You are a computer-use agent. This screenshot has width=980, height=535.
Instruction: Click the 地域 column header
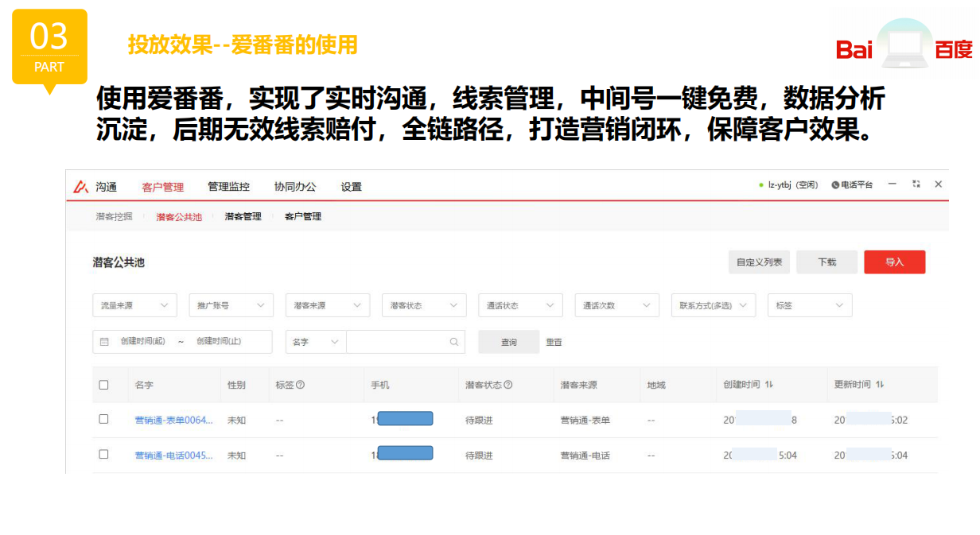tap(656, 385)
